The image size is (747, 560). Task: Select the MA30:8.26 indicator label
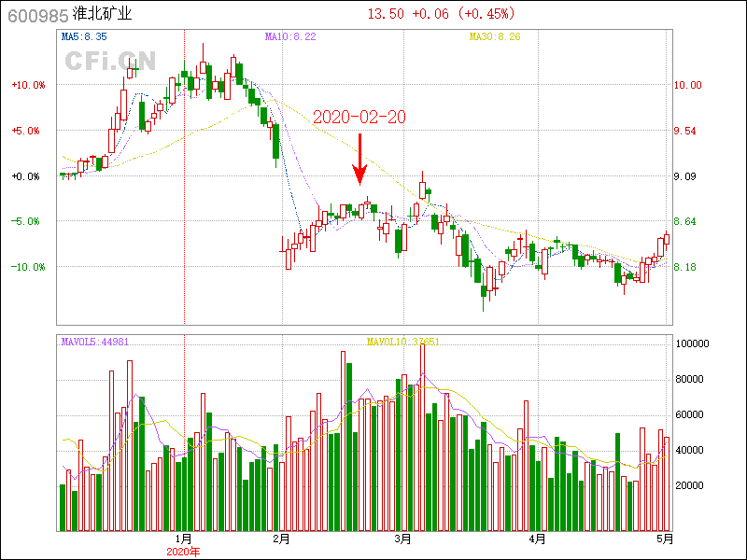click(494, 36)
